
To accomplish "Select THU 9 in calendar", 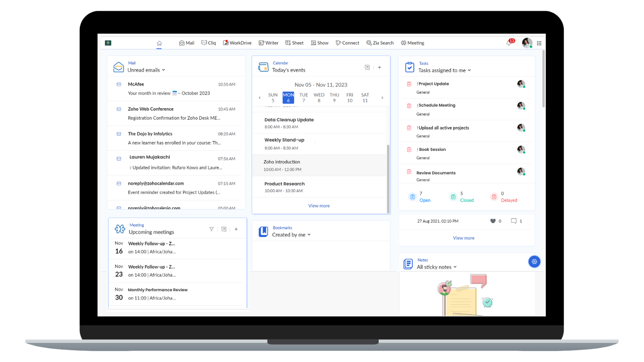I will coord(334,98).
